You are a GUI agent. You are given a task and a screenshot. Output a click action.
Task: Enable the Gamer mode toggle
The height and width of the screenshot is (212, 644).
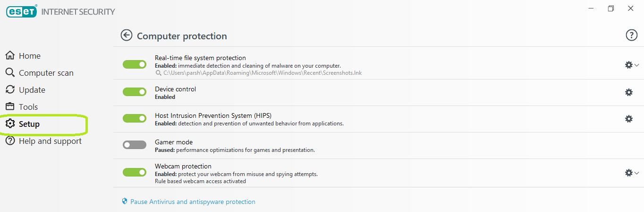(x=135, y=145)
